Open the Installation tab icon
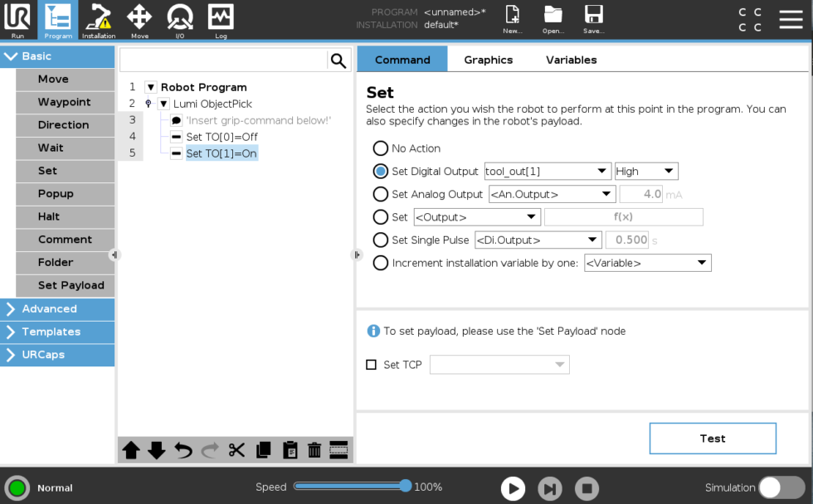 coord(99,20)
